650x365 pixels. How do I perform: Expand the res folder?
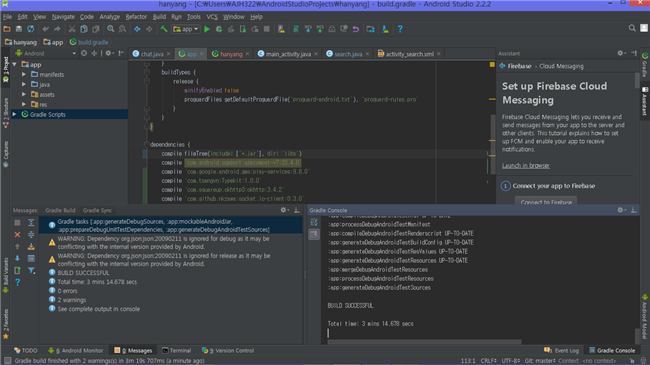click(x=24, y=105)
